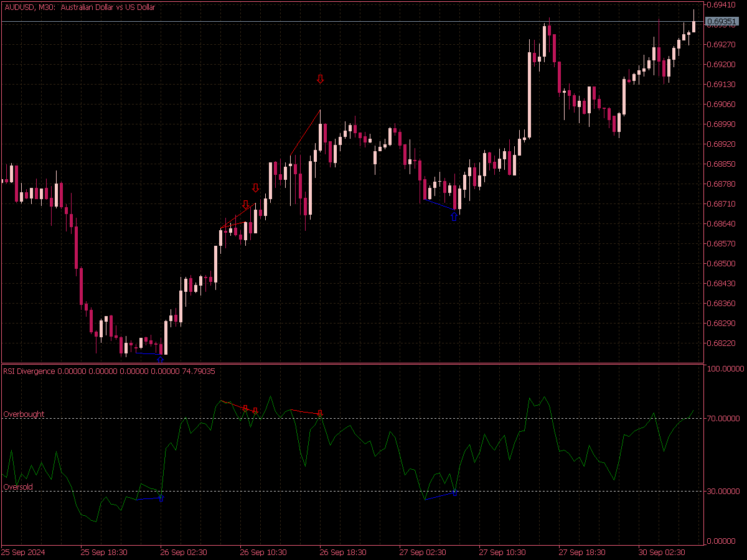
Task: Click the red arrow sitting on the RSI overbought line
Action: [319, 413]
